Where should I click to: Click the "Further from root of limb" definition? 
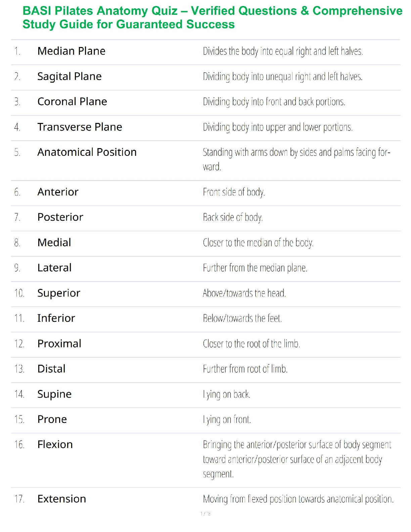[x=245, y=369]
